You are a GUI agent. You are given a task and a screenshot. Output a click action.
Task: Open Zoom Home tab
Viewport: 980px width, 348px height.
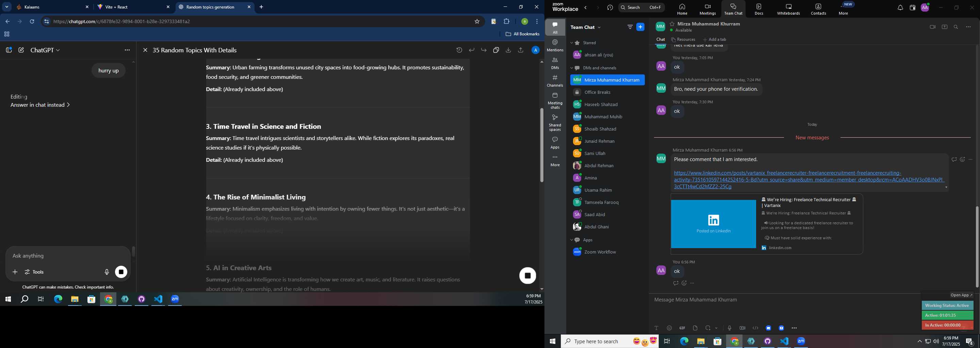[682, 9]
